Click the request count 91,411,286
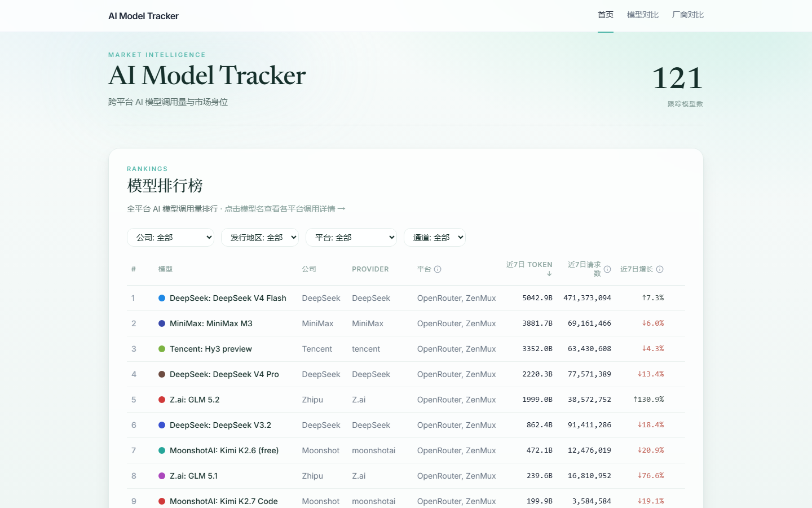Screen dimensions: 812x508 [x=589, y=425]
